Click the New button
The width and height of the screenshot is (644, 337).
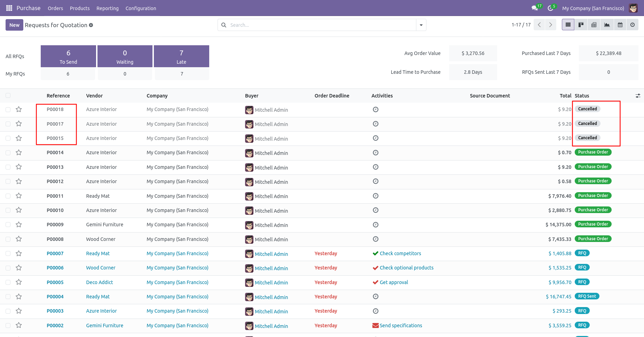coord(14,25)
